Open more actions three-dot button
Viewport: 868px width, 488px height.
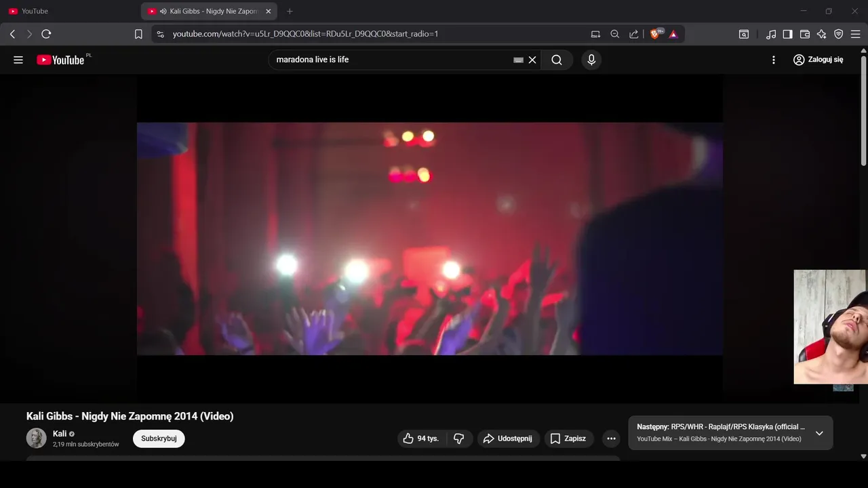coord(611,439)
